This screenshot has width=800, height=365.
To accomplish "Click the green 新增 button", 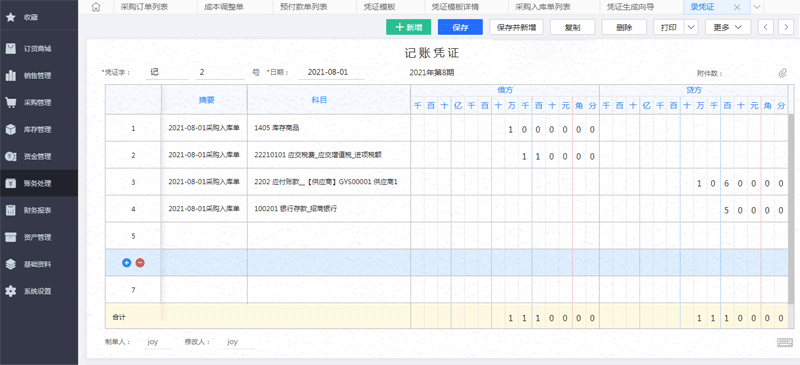I will pos(409,28).
